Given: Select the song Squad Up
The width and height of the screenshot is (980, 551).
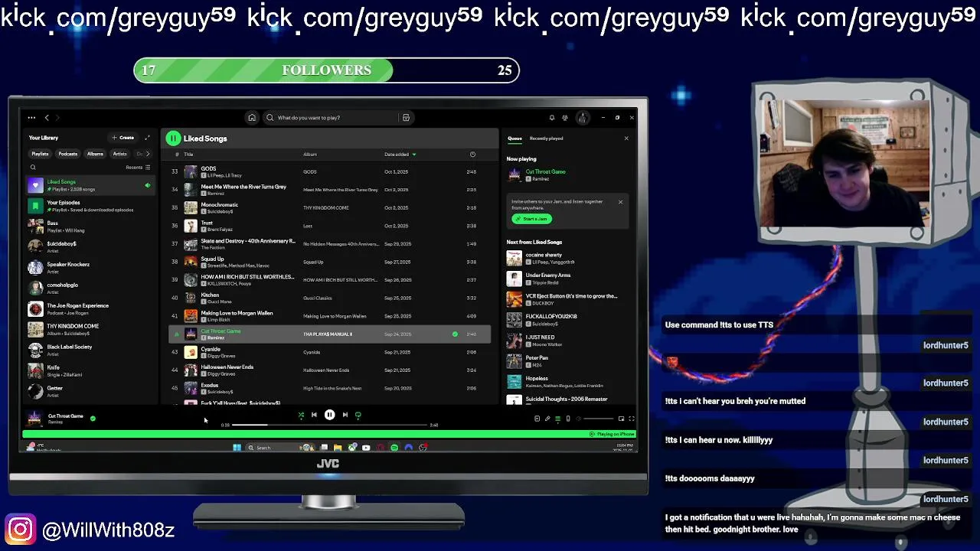Looking at the screenshot, I should 331,262.
